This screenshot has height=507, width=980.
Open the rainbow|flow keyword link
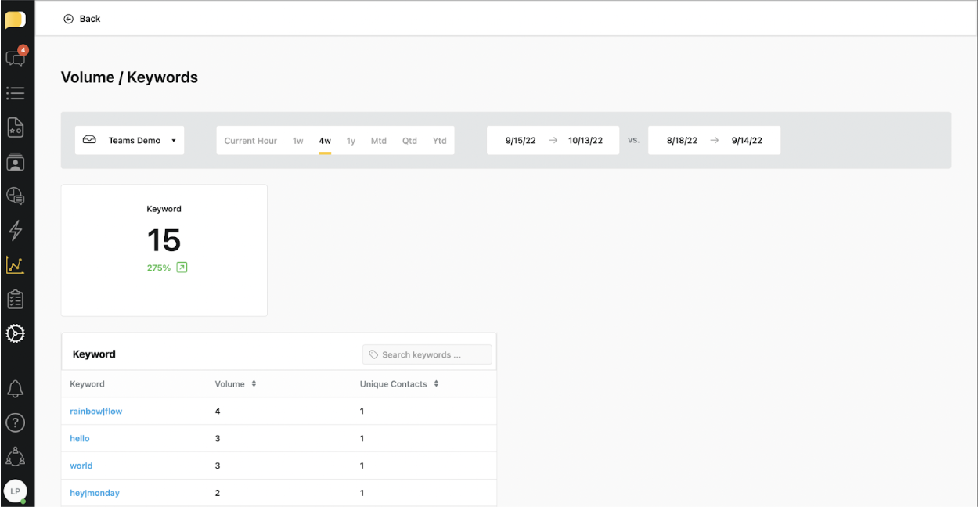[96, 412]
